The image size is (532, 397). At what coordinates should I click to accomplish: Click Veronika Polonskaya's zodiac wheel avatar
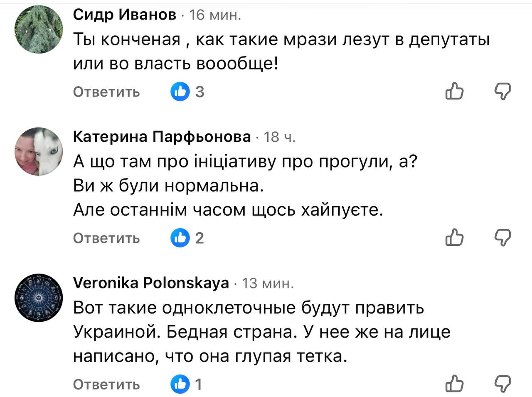coord(39,298)
